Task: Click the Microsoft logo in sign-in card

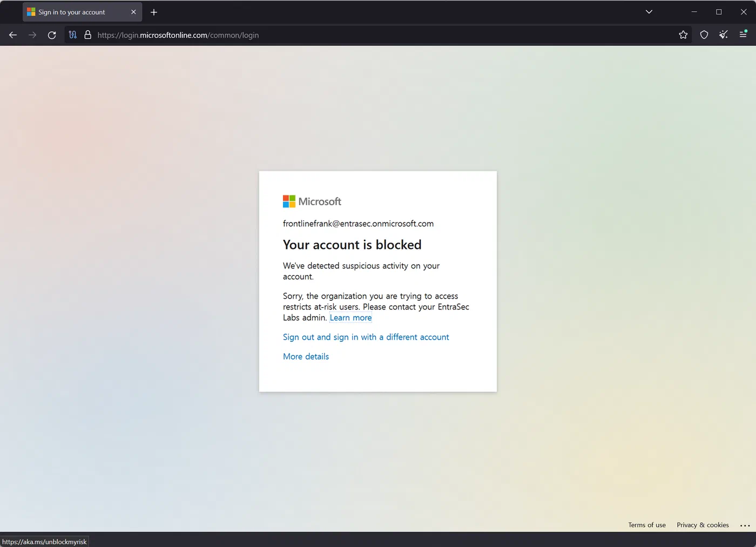Action: point(312,201)
